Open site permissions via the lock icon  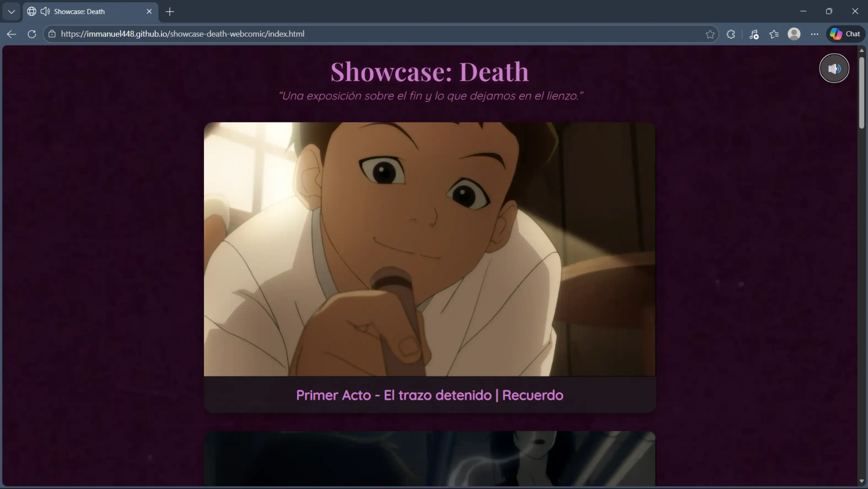(52, 34)
